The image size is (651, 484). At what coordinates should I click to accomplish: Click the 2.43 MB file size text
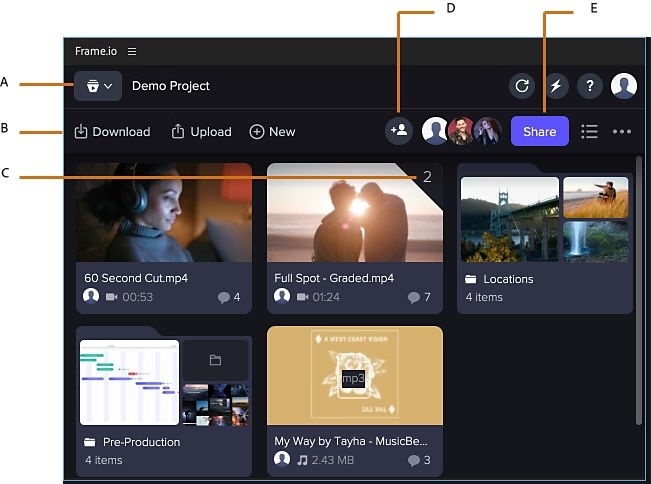click(x=333, y=460)
